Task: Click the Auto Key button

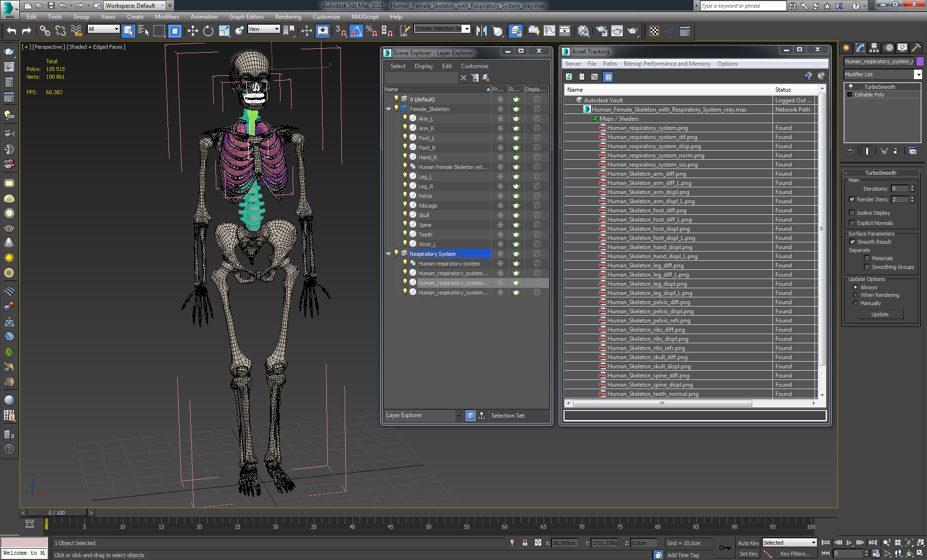Action: pos(748,543)
